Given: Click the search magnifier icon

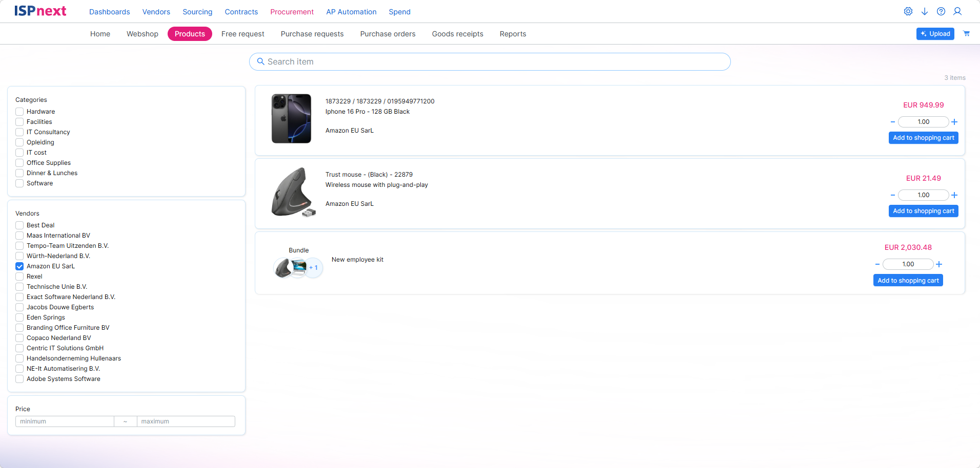Looking at the screenshot, I should [x=261, y=61].
